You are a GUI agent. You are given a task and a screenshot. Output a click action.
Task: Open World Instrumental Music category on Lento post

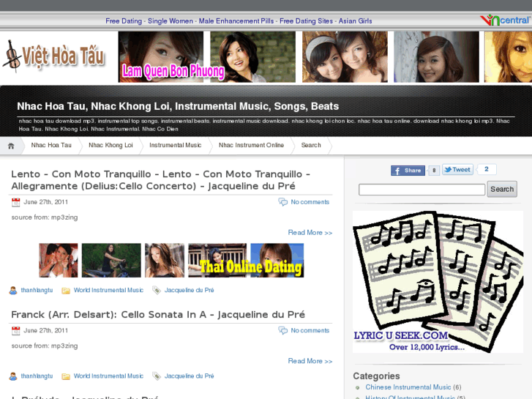pos(108,291)
